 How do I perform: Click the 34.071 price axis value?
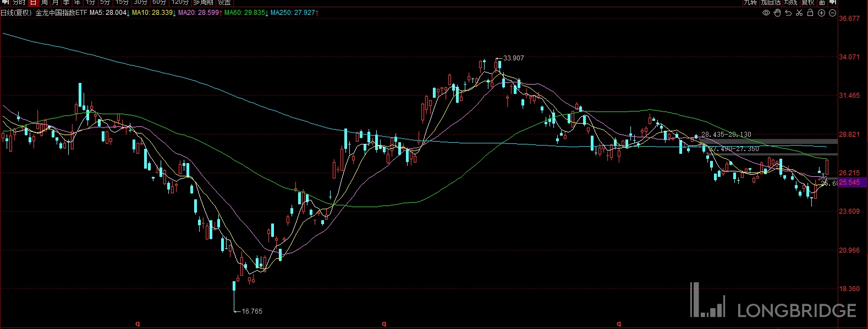849,57
